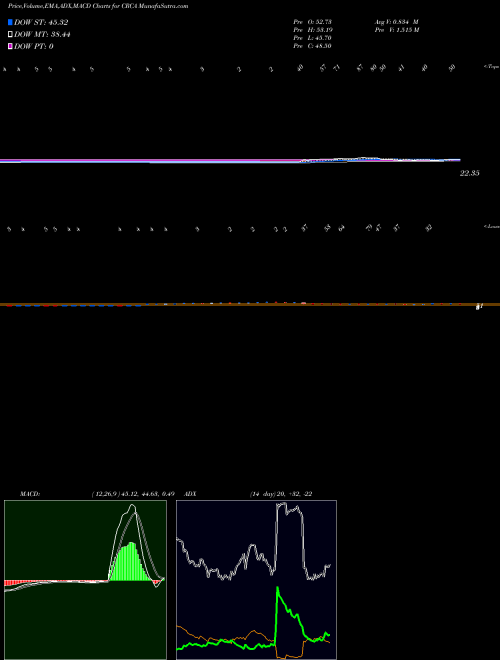Image resolution: width=500 pixels, height=660 pixels.
Task: Click the white DOW MT legend swatch
Action: pyautogui.click(x=11, y=35)
